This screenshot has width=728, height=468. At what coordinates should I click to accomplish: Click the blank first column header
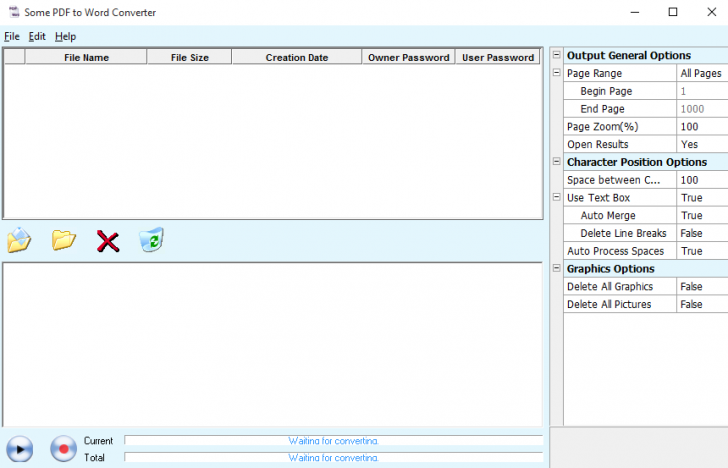pyautogui.click(x=14, y=57)
